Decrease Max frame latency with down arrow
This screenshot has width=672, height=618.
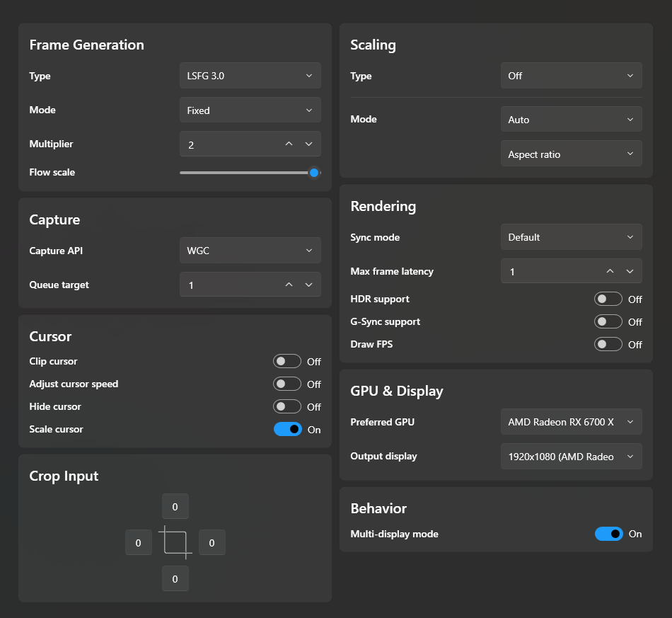(x=630, y=271)
